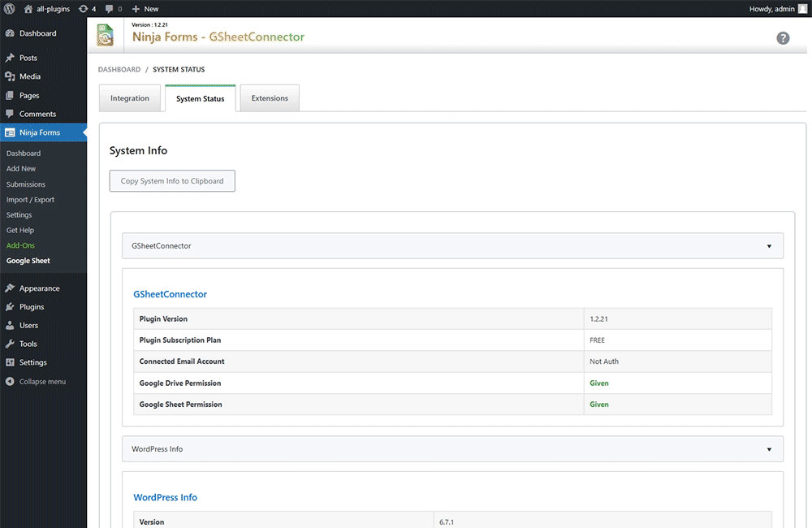Click Given in Google Drive Permission row
The width and height of the screenshot is (812, 528).
[599, 383]
